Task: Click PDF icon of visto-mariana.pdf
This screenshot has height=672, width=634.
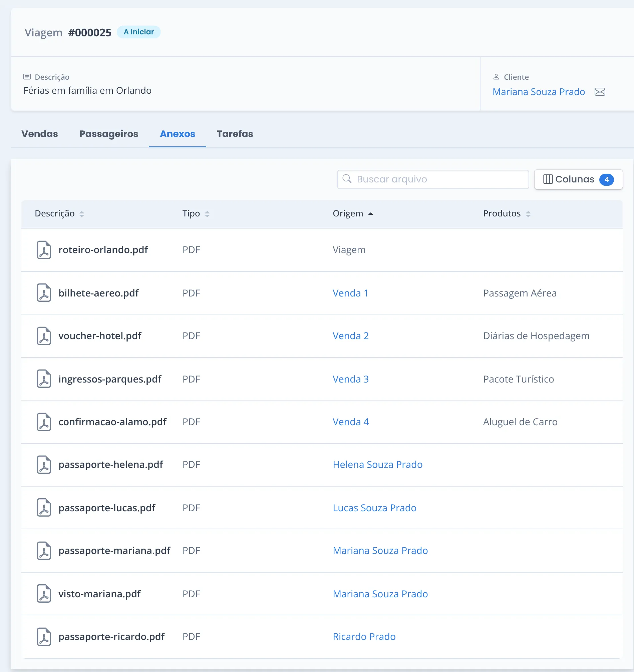Action: pyautogui.click(x=44, y=594)
